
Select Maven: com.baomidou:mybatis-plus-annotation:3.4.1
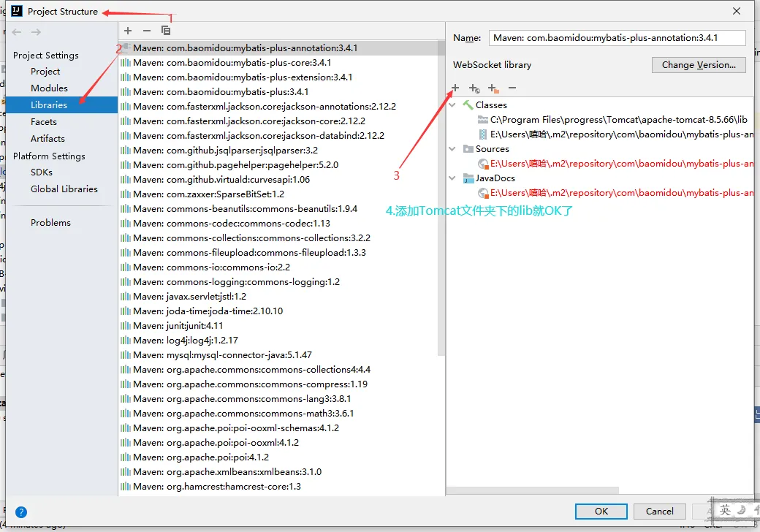pos(280,48)
